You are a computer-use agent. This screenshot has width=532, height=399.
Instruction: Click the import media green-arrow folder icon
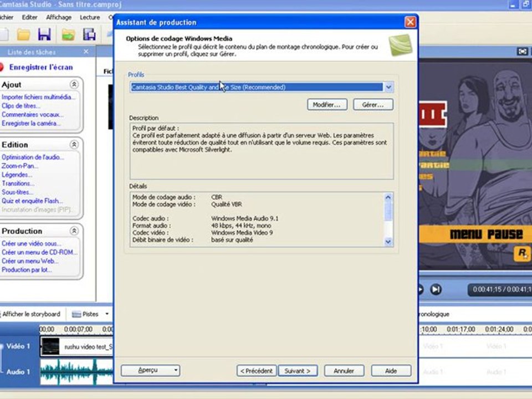pos(68,35)
